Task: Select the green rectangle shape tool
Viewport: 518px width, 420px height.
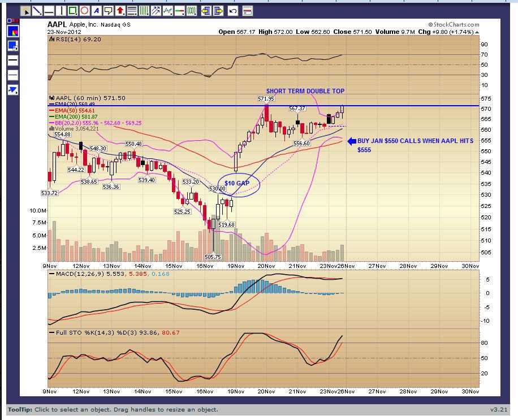Action: point(72,11)
